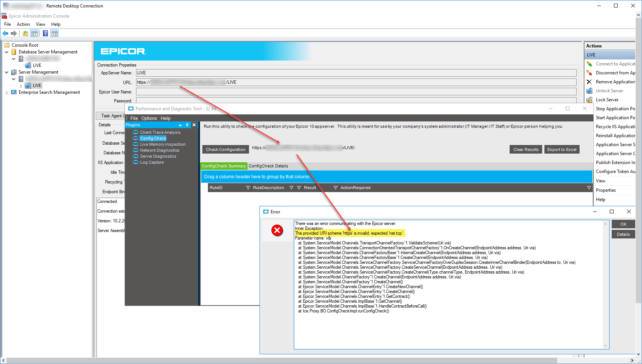Screen dimensions: 642x364
Task: Open the File menu in Administration Console
Action: pyautogui.click(x=7, y=24)
